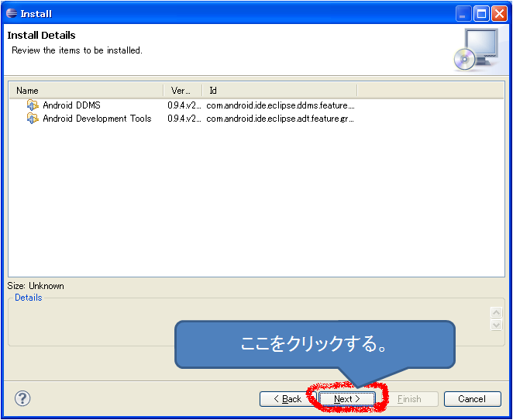
Task: Click the Eclipse icon in title bar
Action: tap(12, 13)
